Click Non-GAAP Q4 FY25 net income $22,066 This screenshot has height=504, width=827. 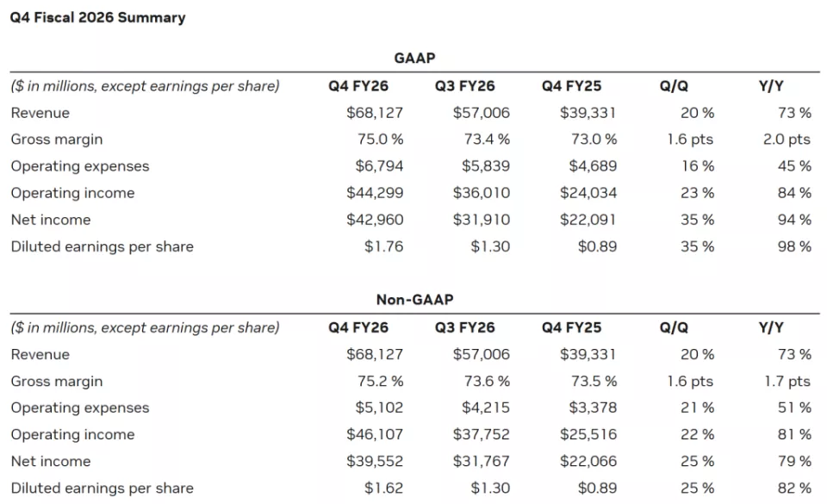(588, 461)
